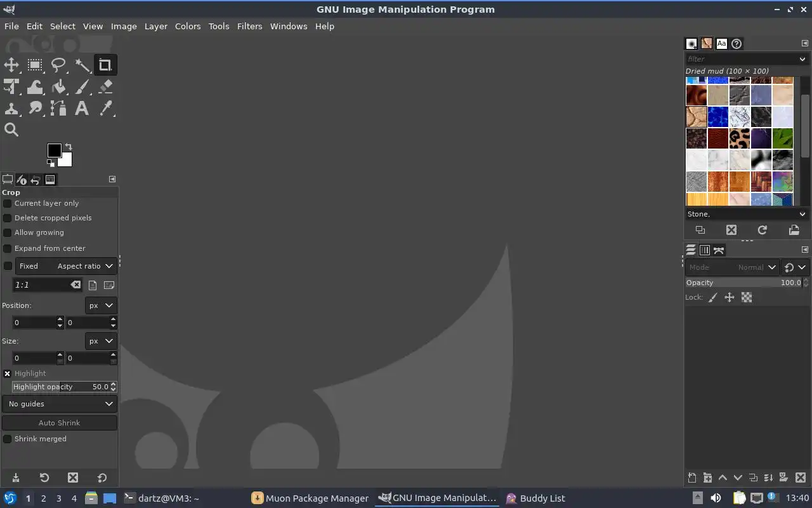812x508 pixels.
Task: Select the Fuzzy Select magic wand tool
Action: pos(82,65)
